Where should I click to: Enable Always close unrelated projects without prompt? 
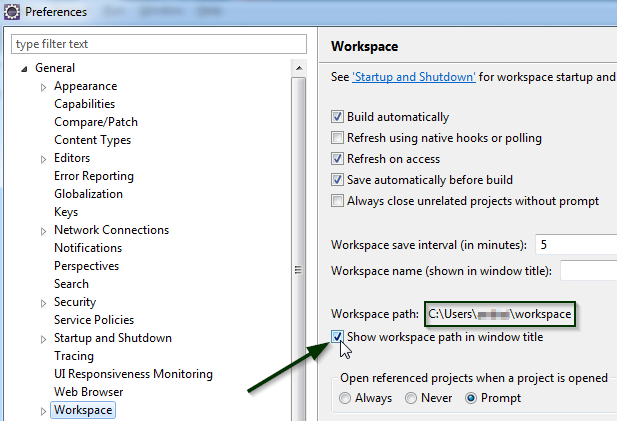337,201
